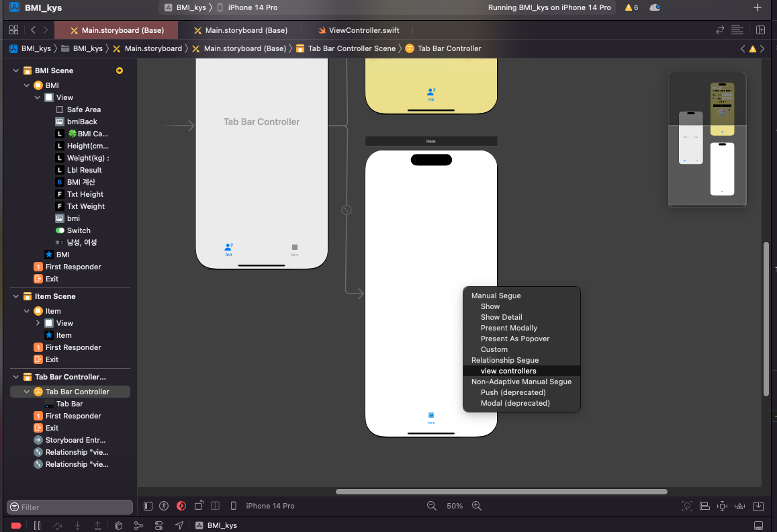Click the debug view hierarchy icon
Viewport: 777px width, 532px height.
click(118, 525)
